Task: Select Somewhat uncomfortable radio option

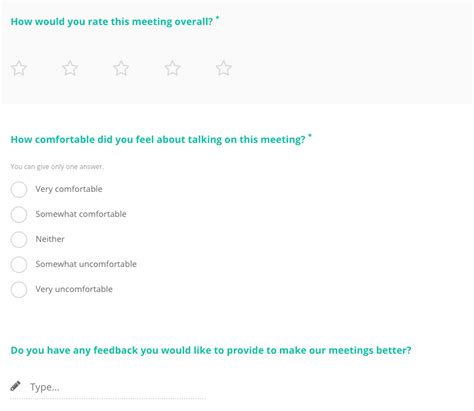Action: pyautogui.click(x=19, y=264)
